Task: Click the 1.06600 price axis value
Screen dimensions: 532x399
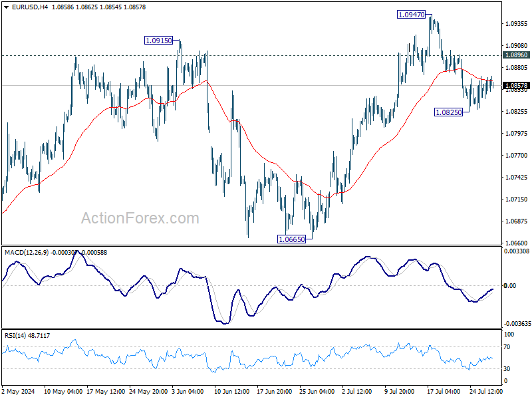Action: tap(517, 243)
